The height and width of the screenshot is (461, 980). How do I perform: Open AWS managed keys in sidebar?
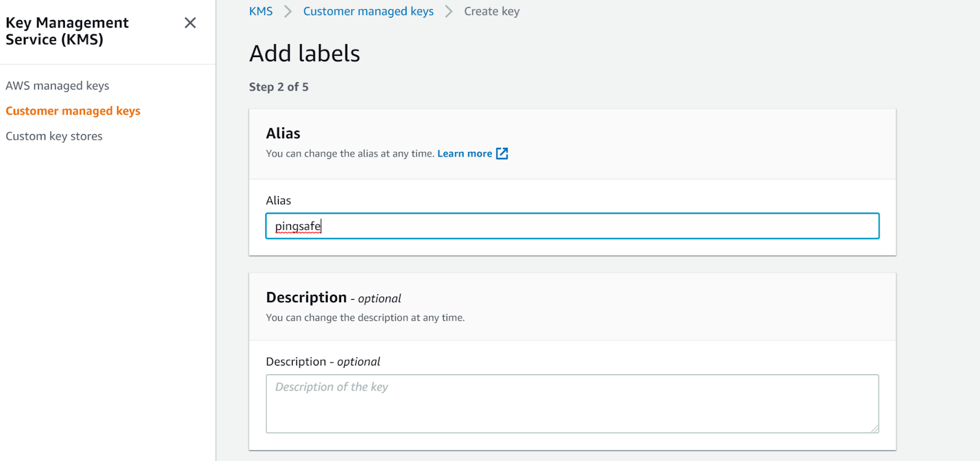58,86
